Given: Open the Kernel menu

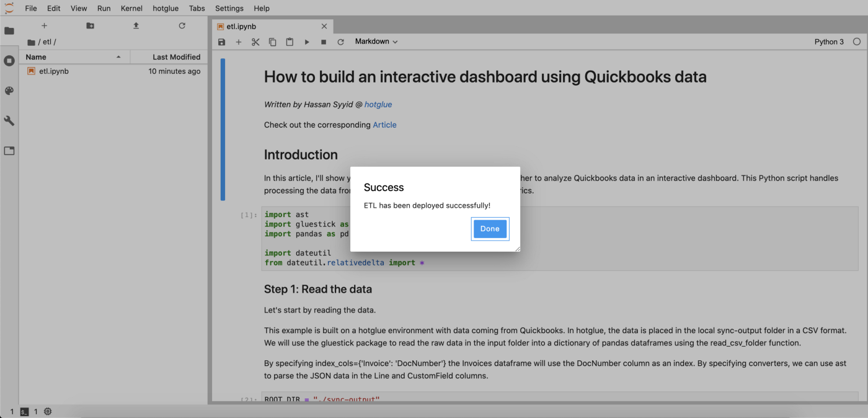Looking at the screenshot, I should click(x=131, y=9).
